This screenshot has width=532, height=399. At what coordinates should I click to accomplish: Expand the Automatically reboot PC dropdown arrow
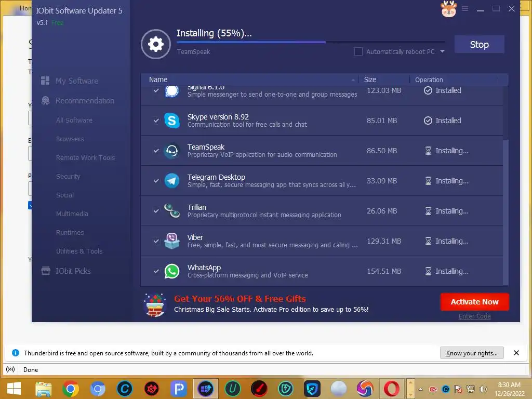442,51
